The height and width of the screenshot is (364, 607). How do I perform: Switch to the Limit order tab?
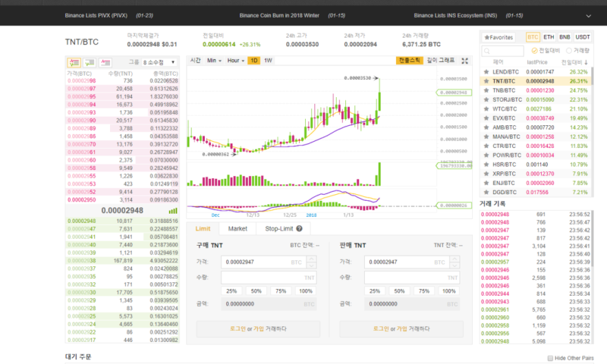tap(203, 228)
